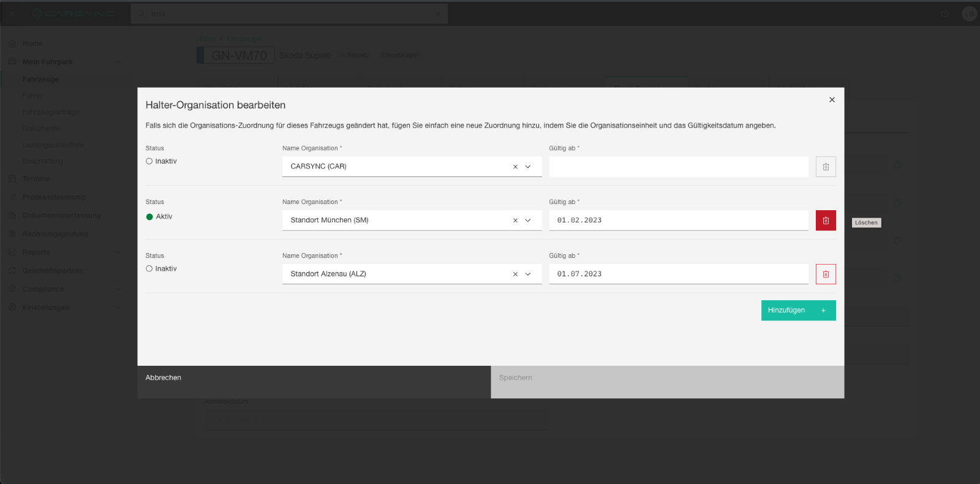The width and height of the screenshot is (980, 484).
Task: Click the empty Gültig ab date field
Action: point(679,167)
